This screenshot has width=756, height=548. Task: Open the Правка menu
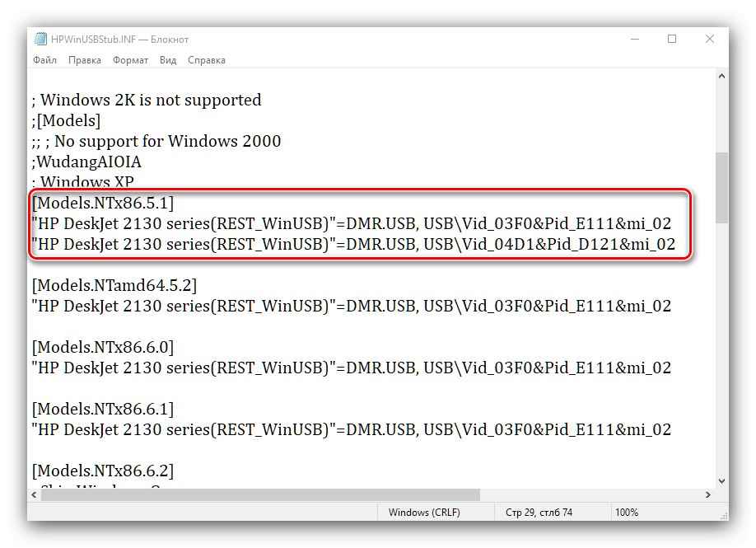pos(85,60)
